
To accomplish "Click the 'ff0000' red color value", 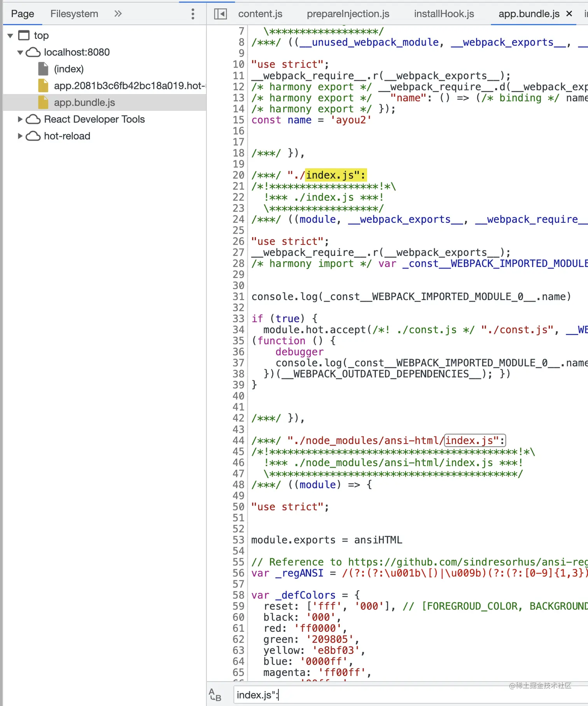I will (318, 628).
